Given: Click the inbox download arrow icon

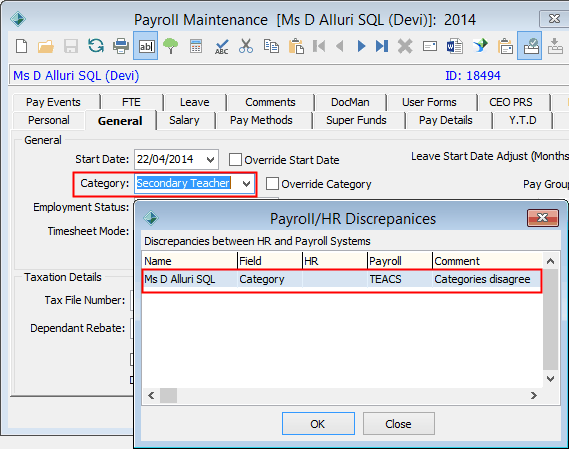Looking at the screenshot, I should click(x=555, y=46).
